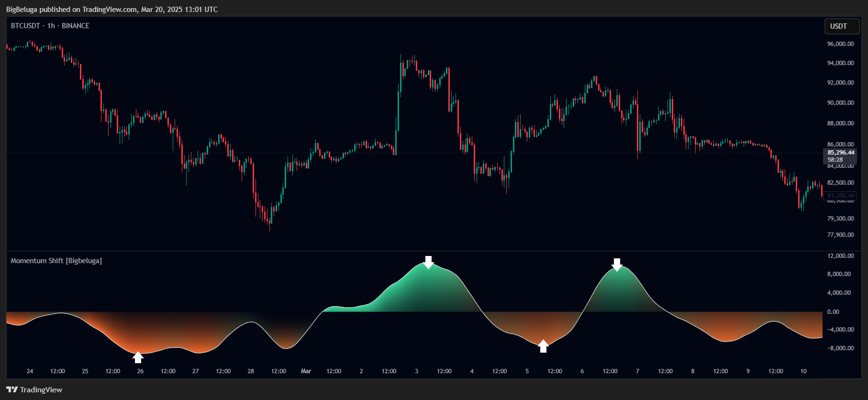Click the 92,000.00 price scale label
Screen dimensions: 868x400
click(841, 83)
